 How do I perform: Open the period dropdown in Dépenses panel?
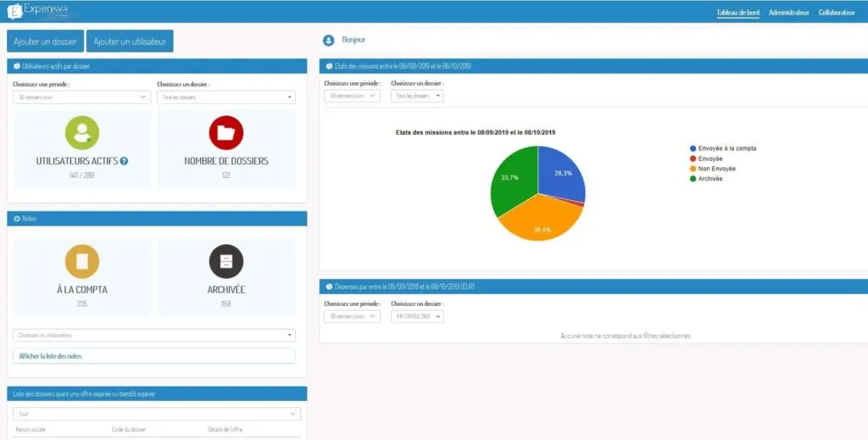point(352,316)
